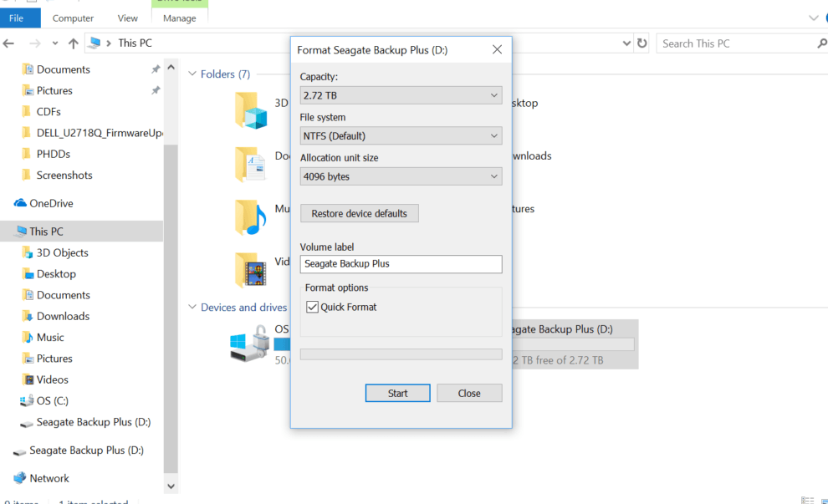
Task: Open Videos under This PC
Action: pyautogui.click(x=53, y=379)
